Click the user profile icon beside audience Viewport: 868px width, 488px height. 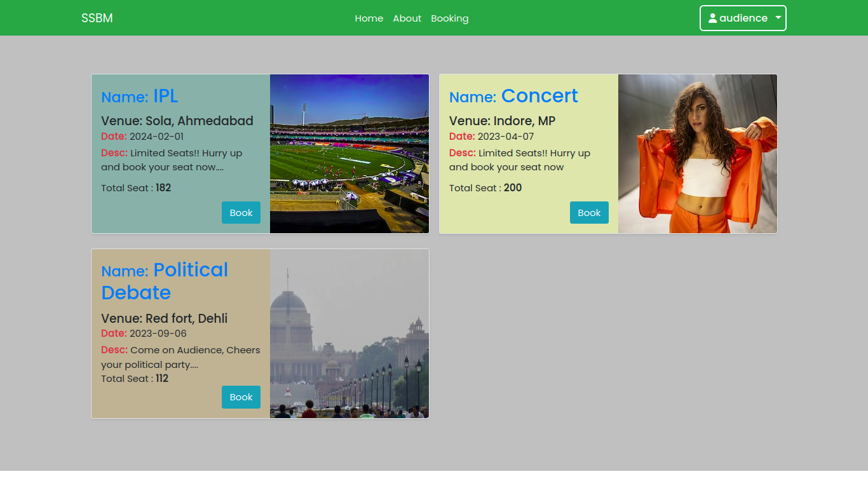712,18
